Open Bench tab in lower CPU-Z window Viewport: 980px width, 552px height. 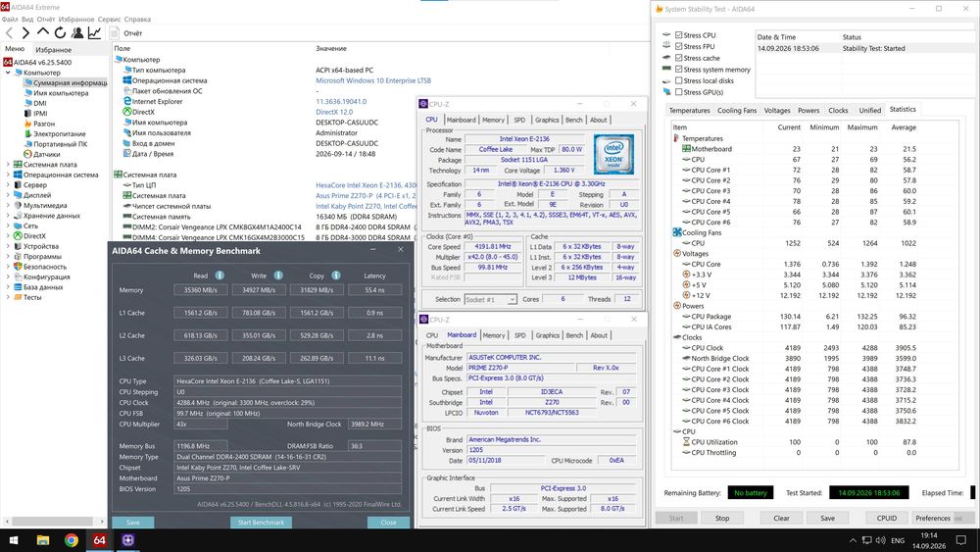pos(574,335)
